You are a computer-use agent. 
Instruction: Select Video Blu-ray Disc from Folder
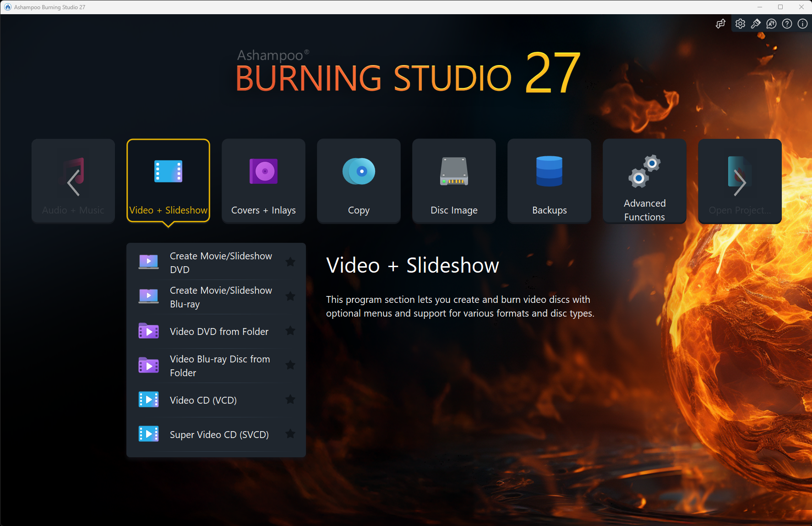pos(220,366)
